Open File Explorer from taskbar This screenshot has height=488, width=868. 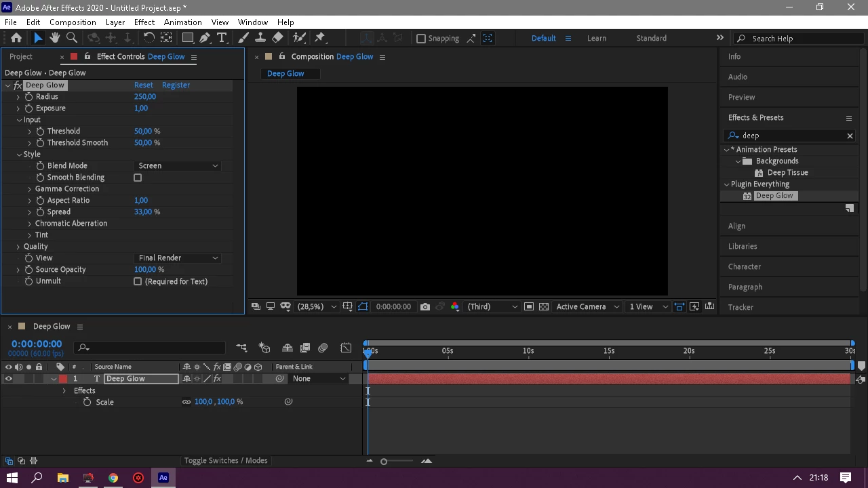pos(62,478)
